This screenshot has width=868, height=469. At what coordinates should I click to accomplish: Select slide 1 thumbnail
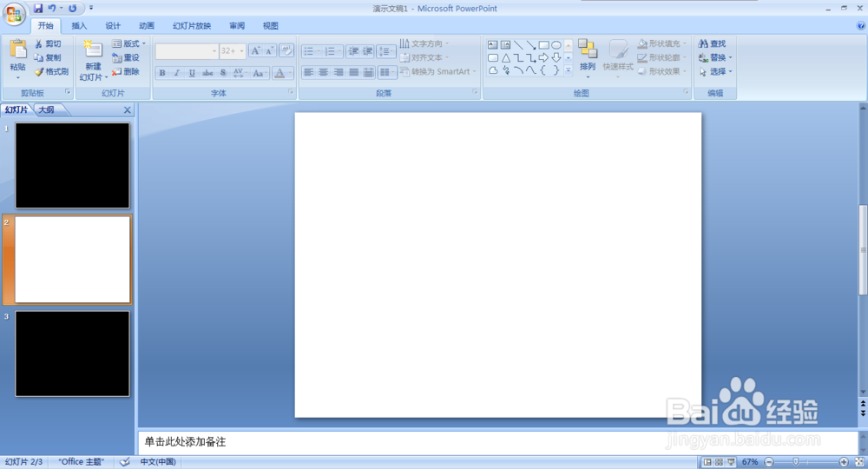pos(73,166)
